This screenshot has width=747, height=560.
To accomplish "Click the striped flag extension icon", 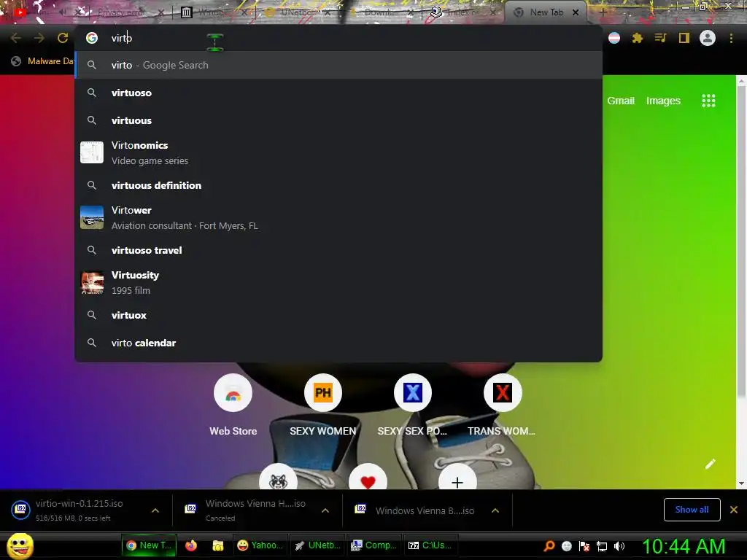I will click(x=614, y=38).
